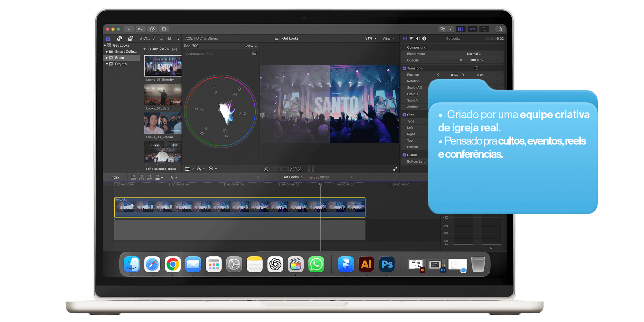644x322 pixels.
Task: Open the Audio inspector speaker tab
Action: 418,38
